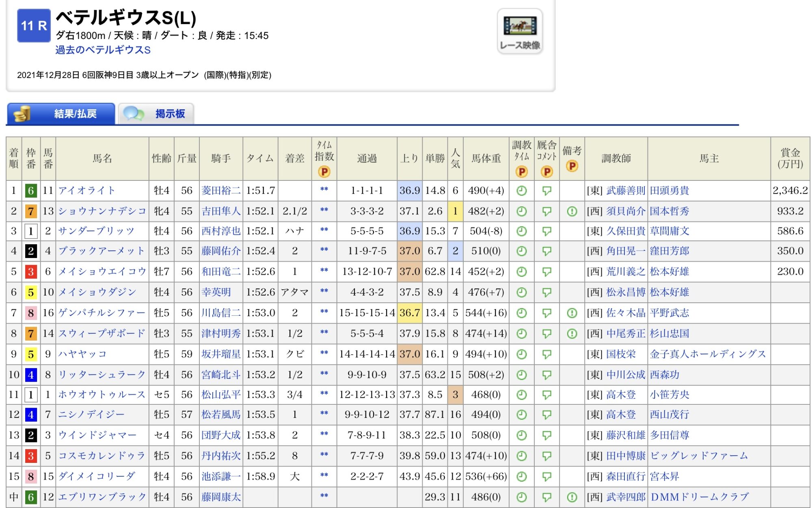Click training time clock icon for アイオライト
Viewport: 812px width, 508px height.
(521, 191)
